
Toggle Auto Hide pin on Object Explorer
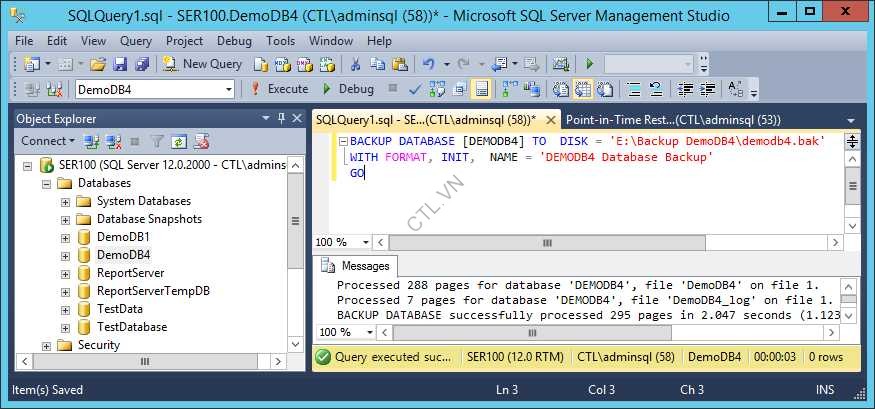281,118
